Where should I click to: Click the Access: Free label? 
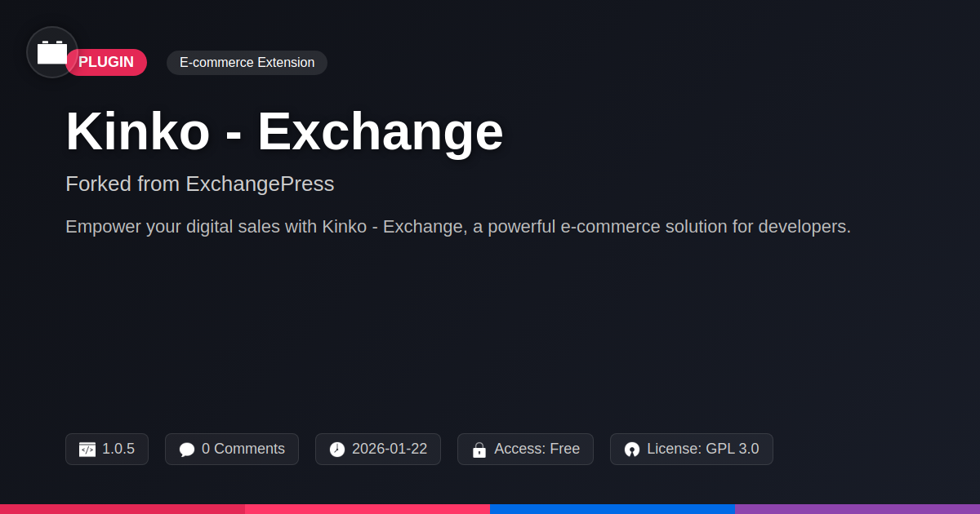(537, 449)
